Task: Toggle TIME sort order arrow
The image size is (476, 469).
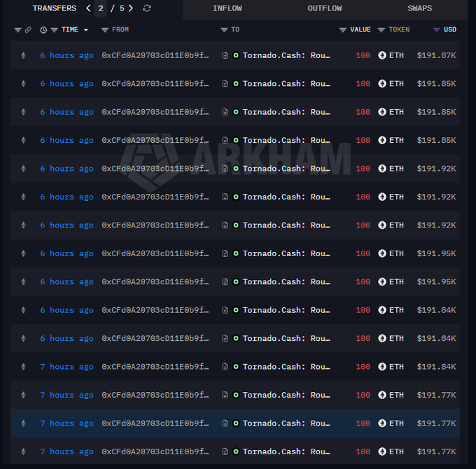Action: coord(86,29)
